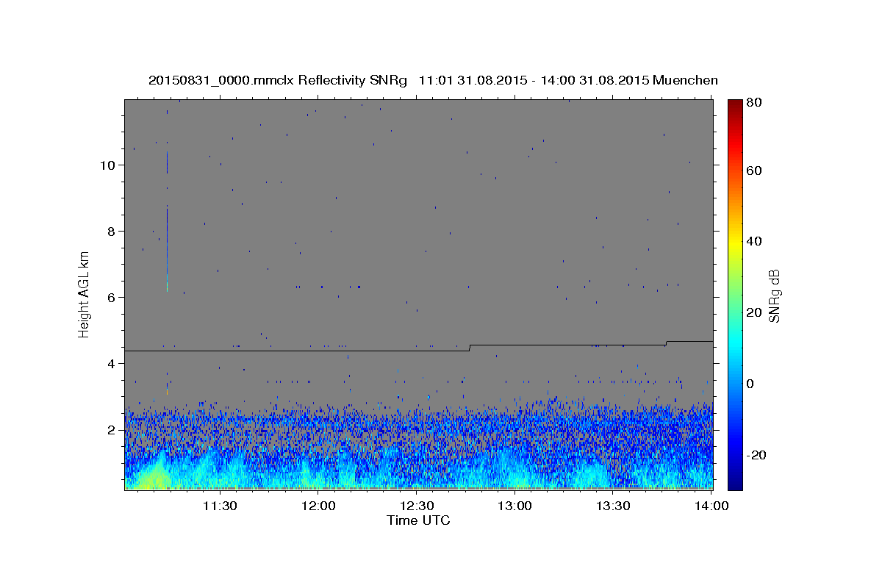Click the 'Time UTC' axis label
The image size is (882, 588).
418,520
